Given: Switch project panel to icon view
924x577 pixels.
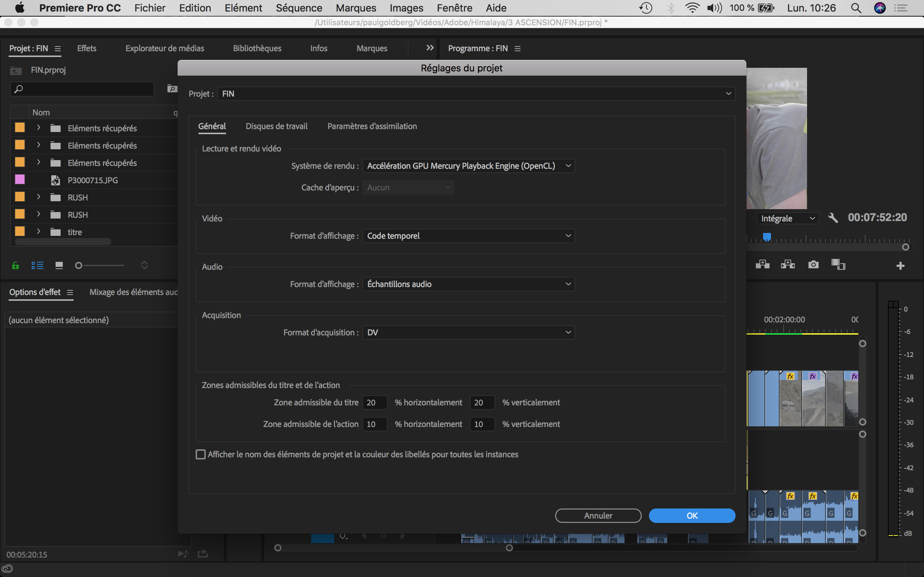Looking at the screenshot, I should [x=59, y=265].
